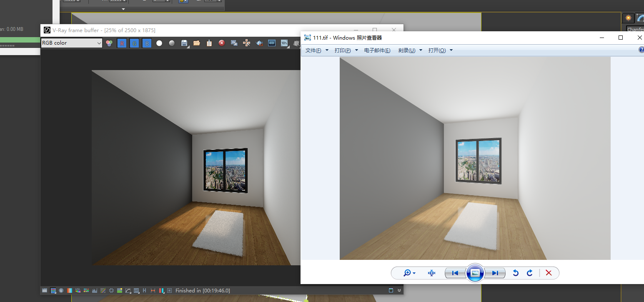Enable track mouse while rendering icon
Image resolution: width=644 pixels, height=302 pixels.
[247, 43]
